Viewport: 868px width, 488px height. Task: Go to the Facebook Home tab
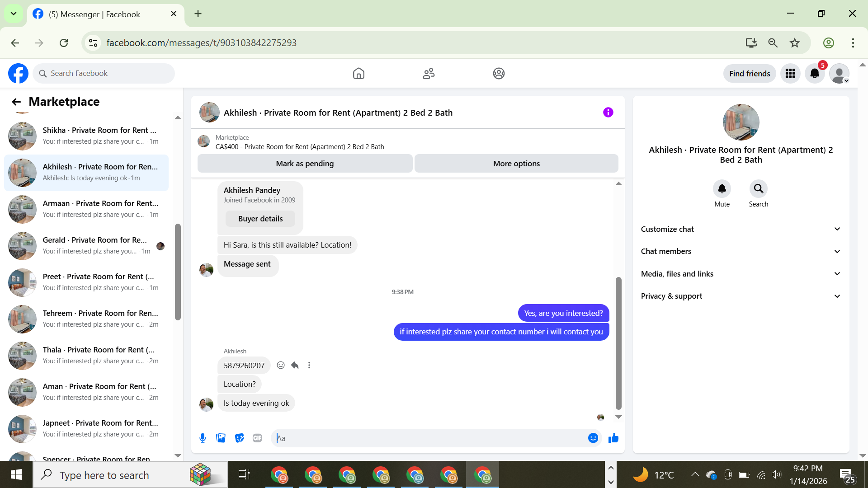pyautogui.click(x=359, y=73)
